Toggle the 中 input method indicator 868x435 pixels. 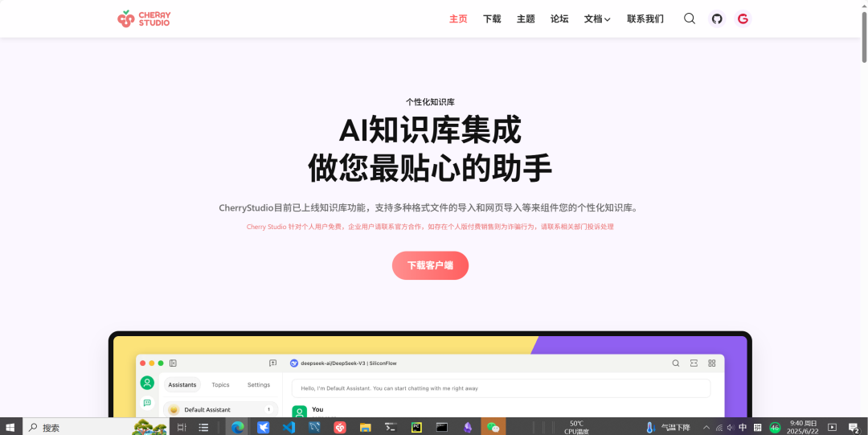coord(743,427)
